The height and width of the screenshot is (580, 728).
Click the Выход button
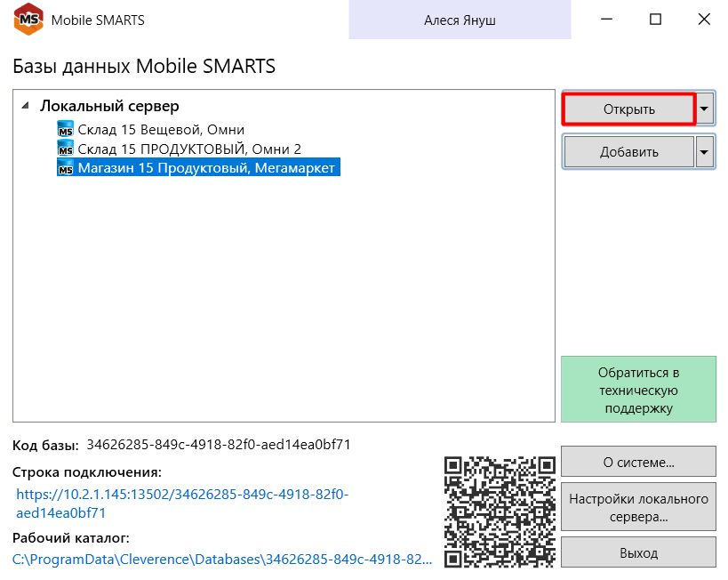(x=638, y=553)
